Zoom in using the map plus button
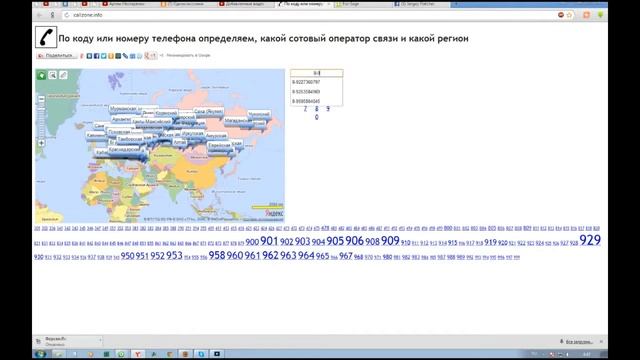The height and width of the screenshot is (360, 640). (x=41, y=143)
